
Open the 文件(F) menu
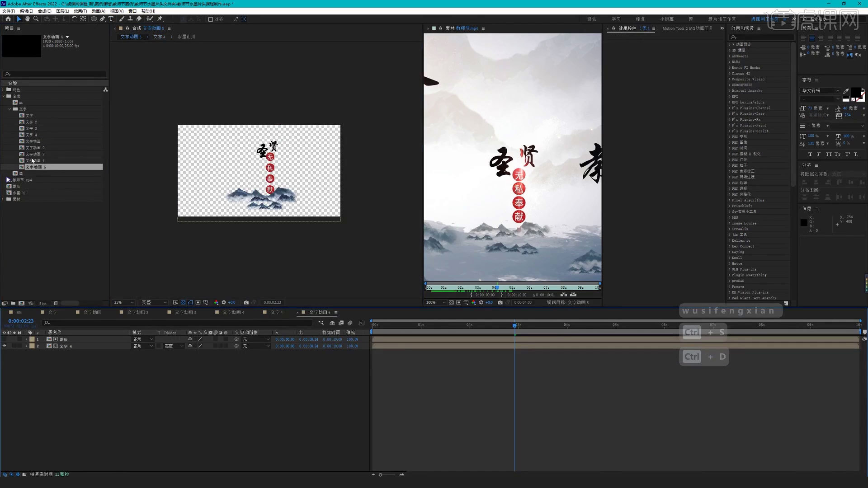pos(9,11)
